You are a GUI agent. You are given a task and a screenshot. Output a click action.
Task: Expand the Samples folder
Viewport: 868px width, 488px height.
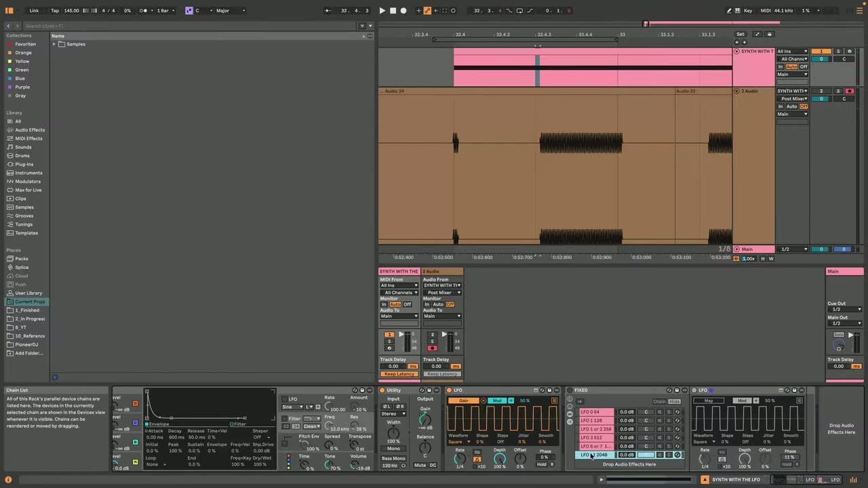54,44
